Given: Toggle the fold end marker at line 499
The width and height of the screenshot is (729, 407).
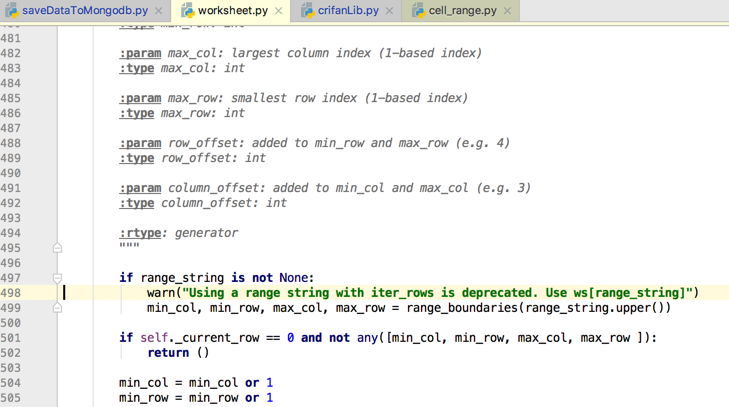Looking at the screenshot, I should click(57, 308).
